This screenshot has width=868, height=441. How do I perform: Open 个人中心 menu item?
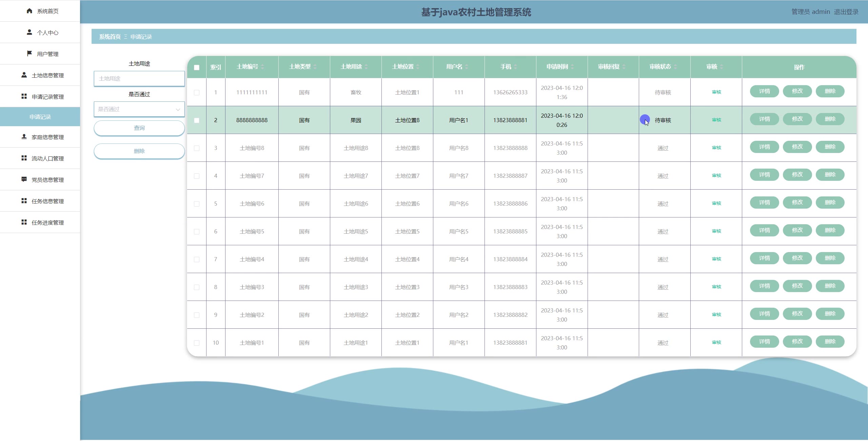(x=40, y=32)
